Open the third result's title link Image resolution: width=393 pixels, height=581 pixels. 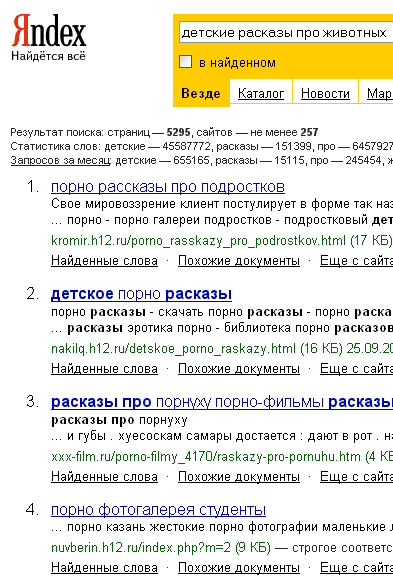(x=222, y=402)
